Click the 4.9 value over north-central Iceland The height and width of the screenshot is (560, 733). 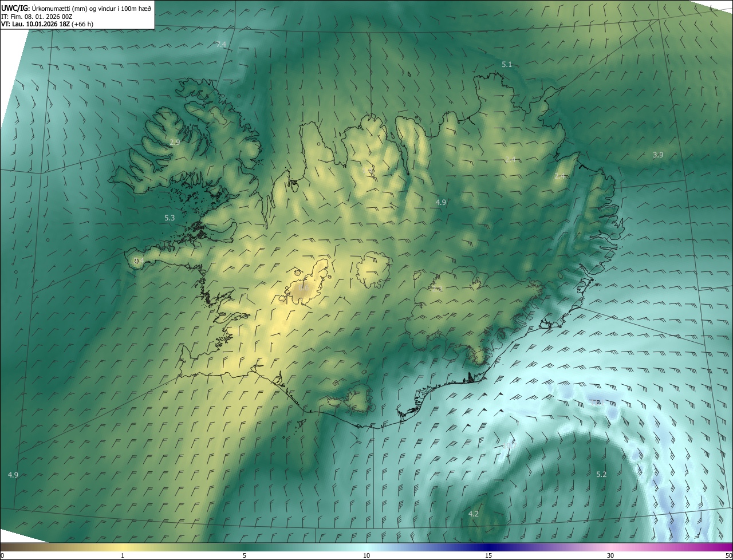[441, 202]
